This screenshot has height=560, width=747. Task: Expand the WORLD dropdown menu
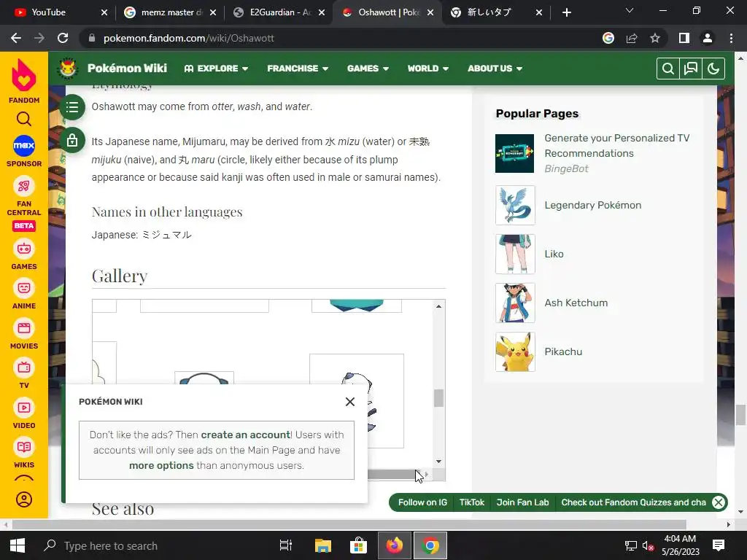pos(427,69)
